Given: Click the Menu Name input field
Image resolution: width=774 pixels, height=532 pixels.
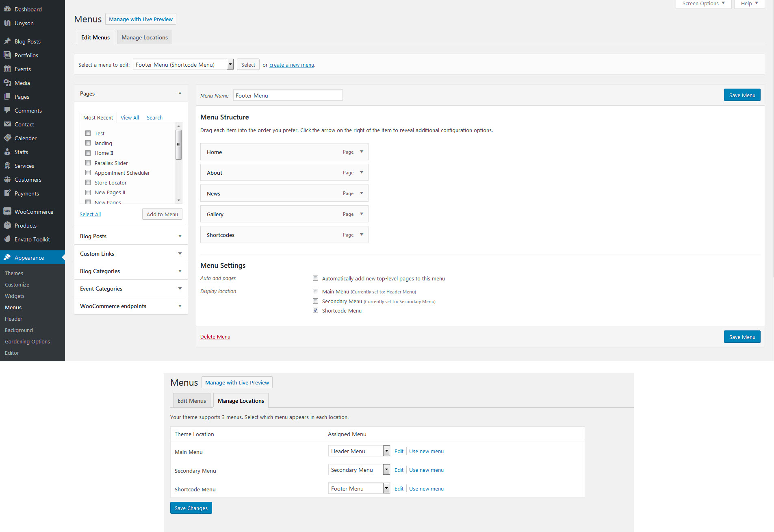Looking at the screenshot, I should pos(288,96).
